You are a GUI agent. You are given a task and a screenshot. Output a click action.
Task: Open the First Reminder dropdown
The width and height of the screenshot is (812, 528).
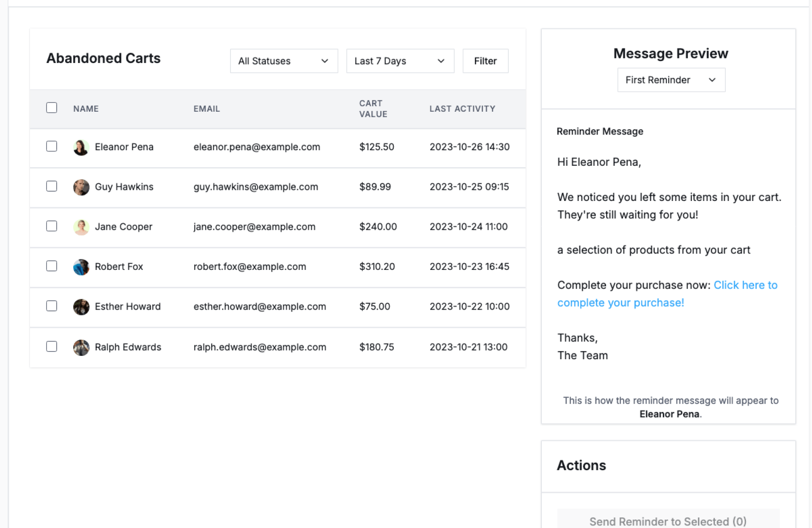tap(671, 80)
